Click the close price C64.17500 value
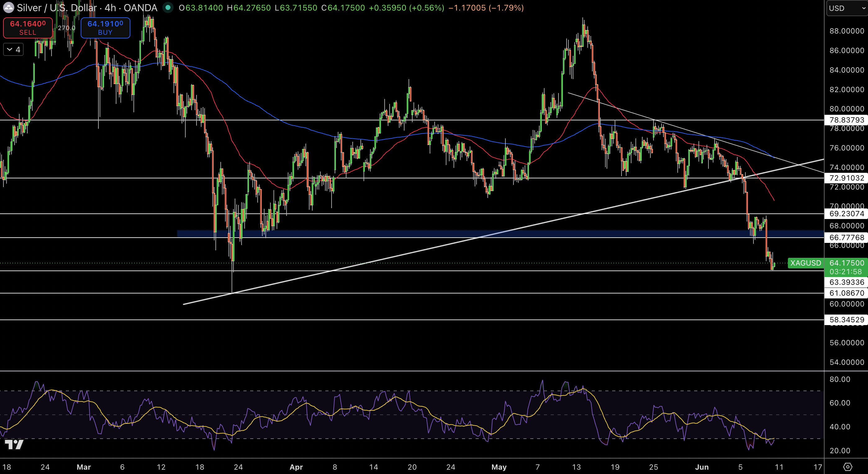 click(x=343, y=8)
